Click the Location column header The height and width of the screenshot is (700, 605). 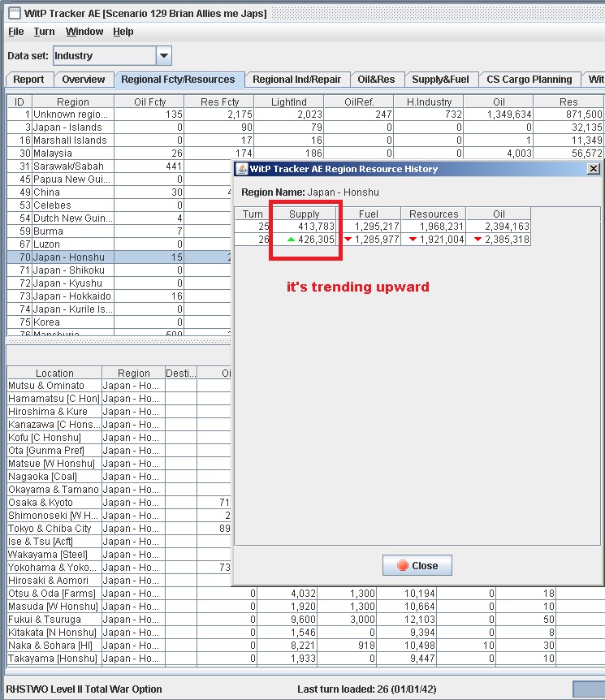point(55,374)
